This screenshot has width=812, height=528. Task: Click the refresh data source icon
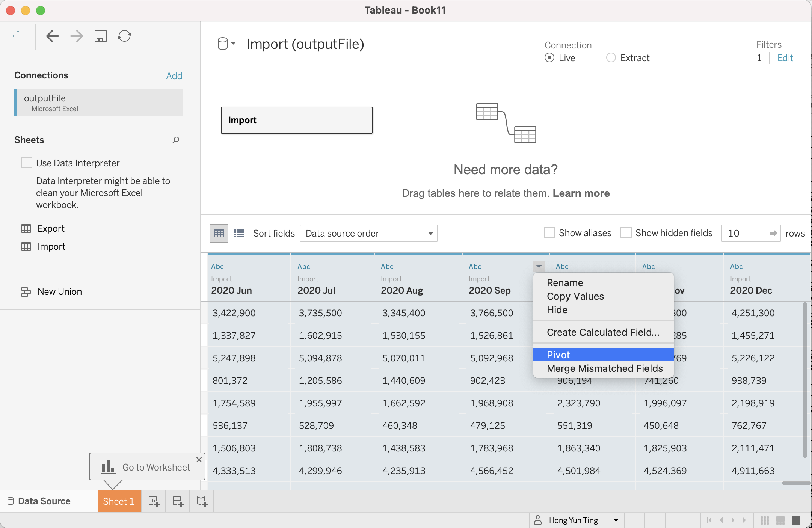pyautogui.click(x=124, y=36)
